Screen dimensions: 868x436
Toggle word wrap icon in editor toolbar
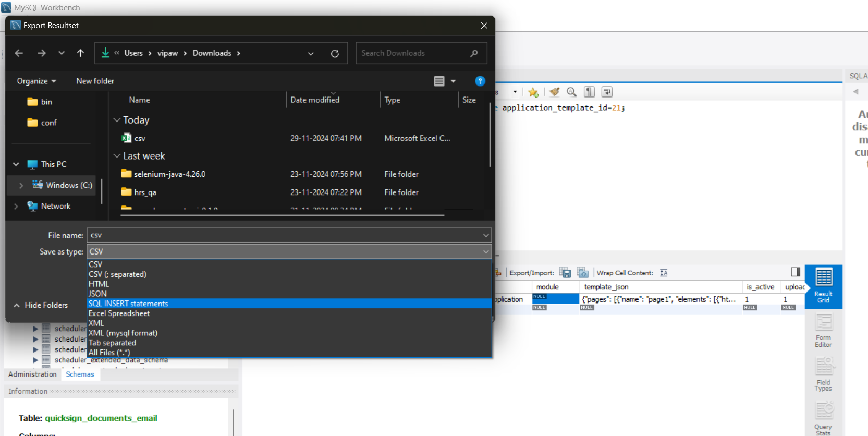607,92
